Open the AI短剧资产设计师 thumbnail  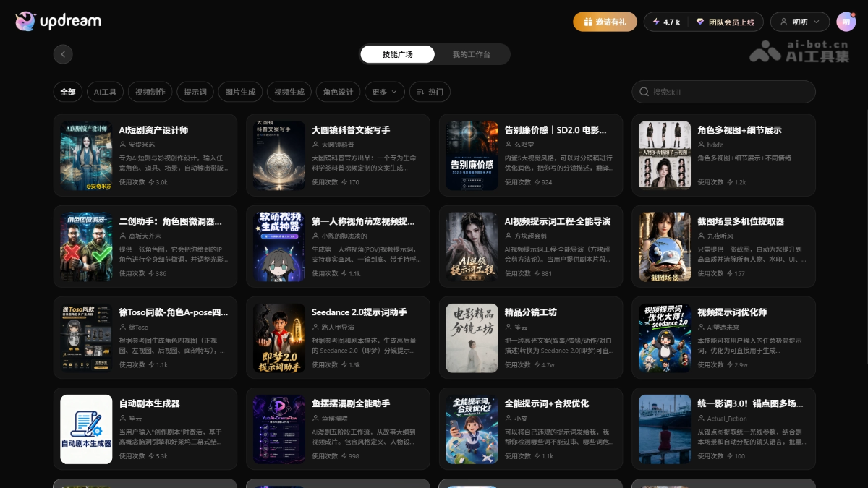click(86, 155)
